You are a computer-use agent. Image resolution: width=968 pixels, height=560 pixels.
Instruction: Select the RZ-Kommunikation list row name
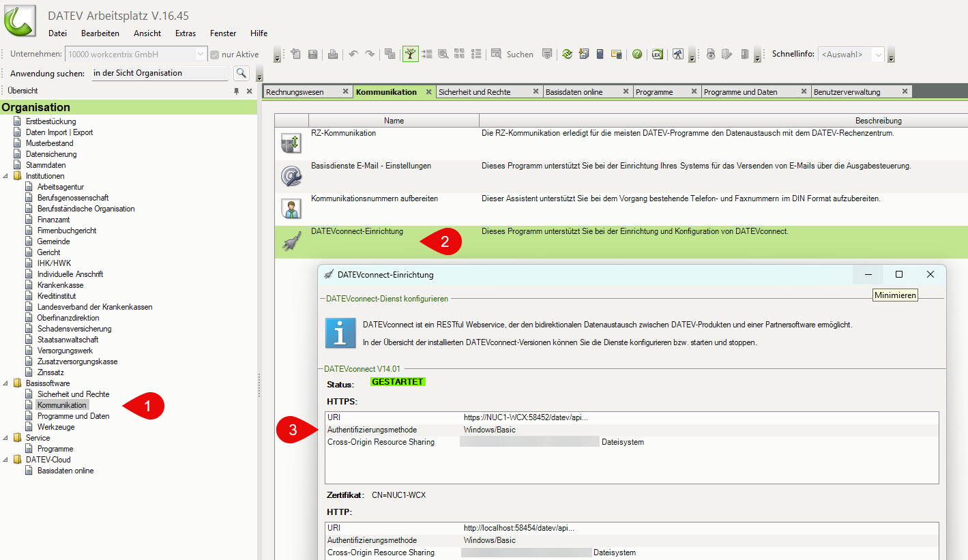(343, 133)
